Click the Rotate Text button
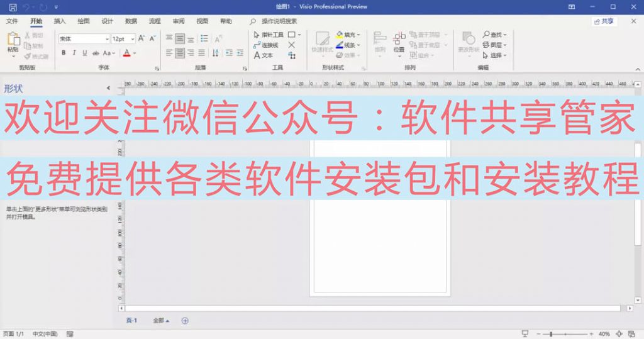 tap(218, 38)
